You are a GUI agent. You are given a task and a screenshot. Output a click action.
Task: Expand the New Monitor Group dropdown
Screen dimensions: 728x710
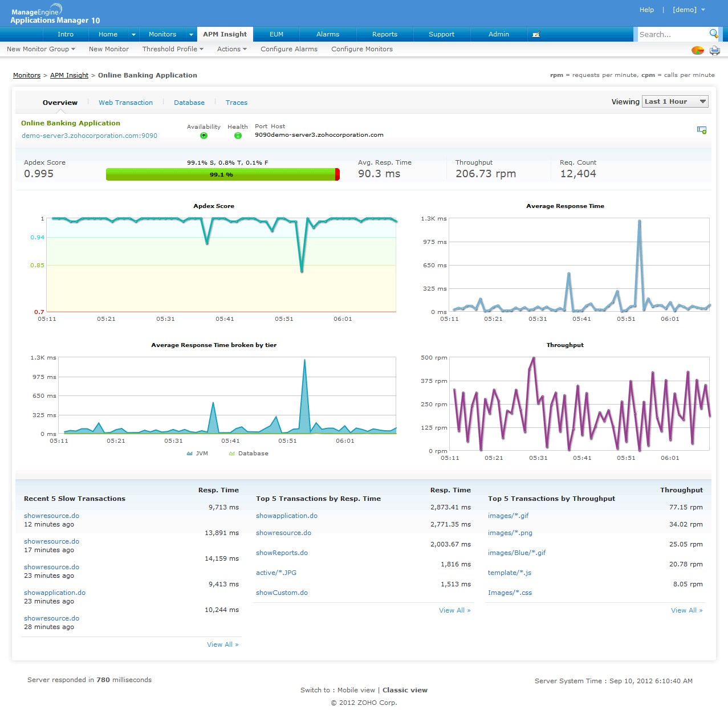coord(41,49)
